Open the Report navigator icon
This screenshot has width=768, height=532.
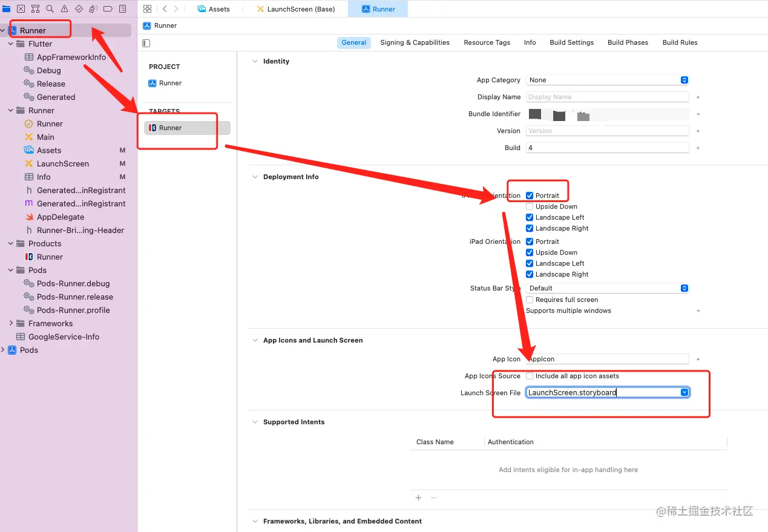[x=123, y=9]
